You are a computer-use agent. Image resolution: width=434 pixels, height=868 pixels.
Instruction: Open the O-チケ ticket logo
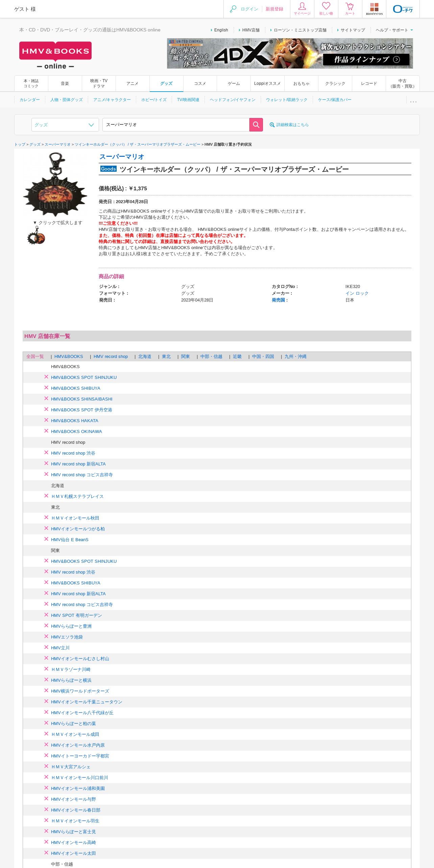[403, 9]
